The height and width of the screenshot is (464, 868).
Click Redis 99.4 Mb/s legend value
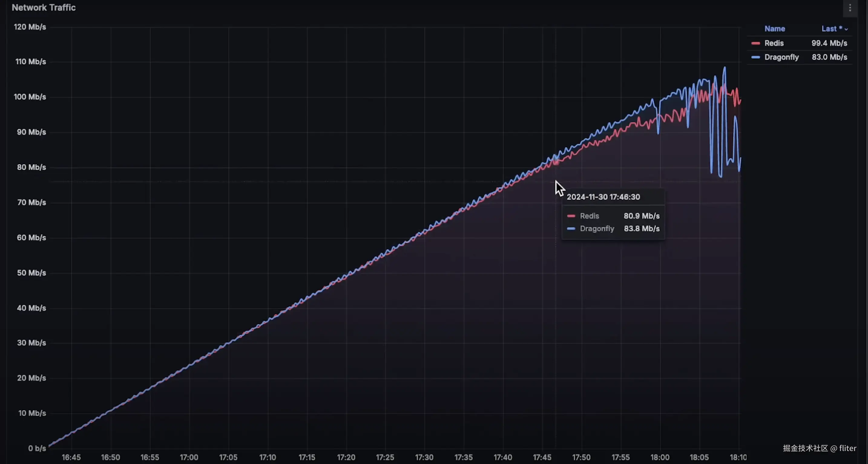[829, 43]
